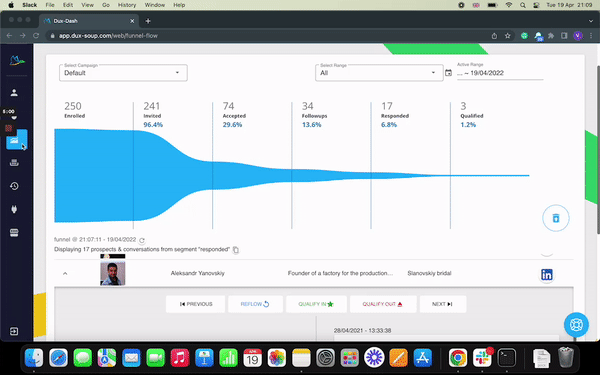The image size is (600, 375).
Task: Click the QUALIFY IN button
Action: click(x=316, y=304)
